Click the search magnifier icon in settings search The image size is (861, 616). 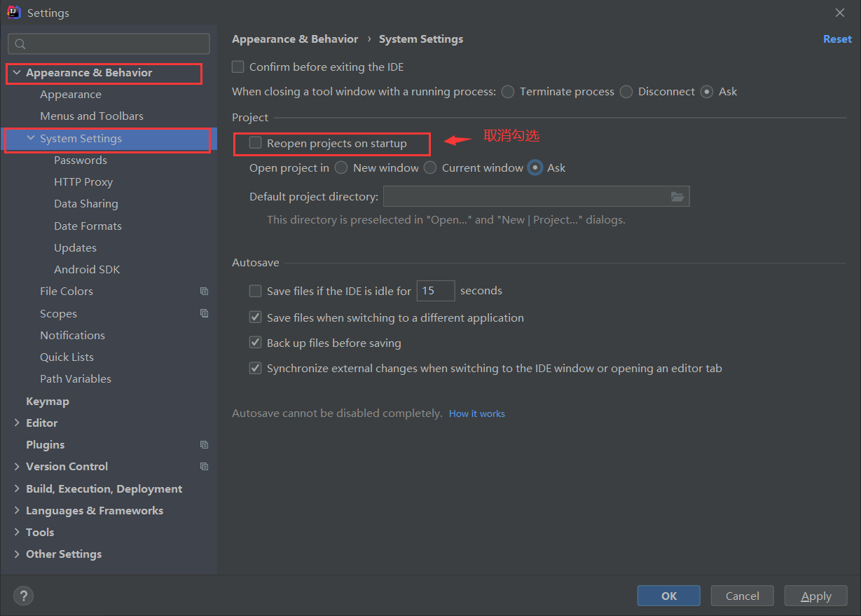[x=20, y=44]
